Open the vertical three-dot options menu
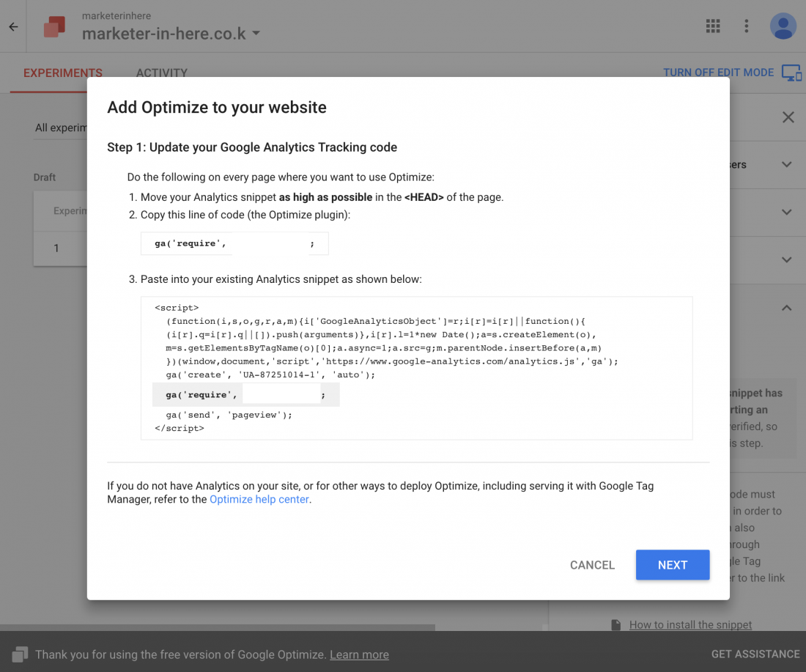The height and width of the screenshot is (672, 806). point(747,26)
